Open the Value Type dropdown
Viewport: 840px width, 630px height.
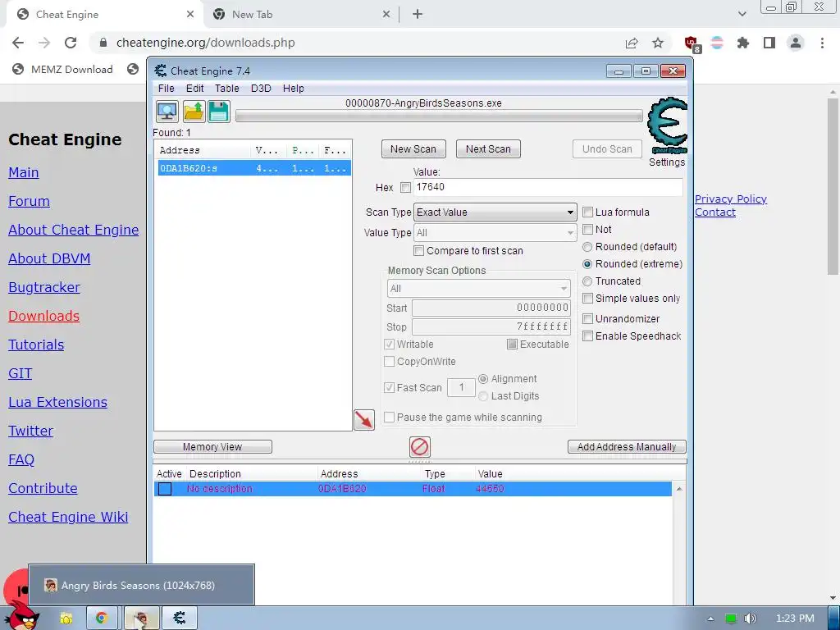[495, 232]
